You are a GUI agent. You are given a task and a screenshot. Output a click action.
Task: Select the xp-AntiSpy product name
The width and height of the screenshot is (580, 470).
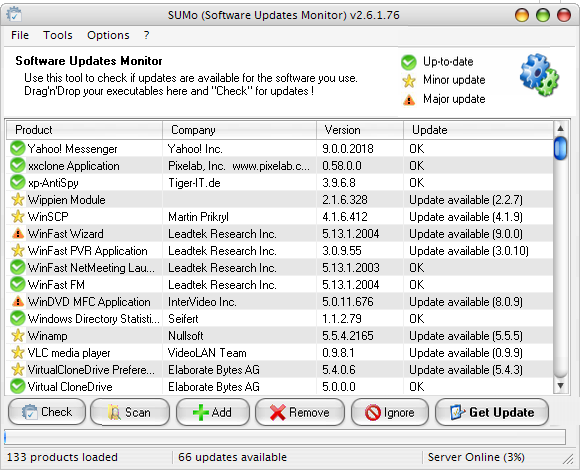[53, 183]
